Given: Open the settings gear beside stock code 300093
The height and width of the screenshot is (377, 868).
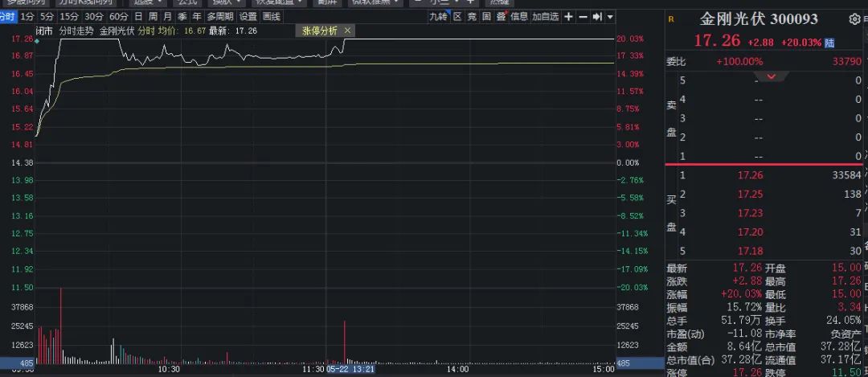Looking at the screenshot, I should (854, 18).
